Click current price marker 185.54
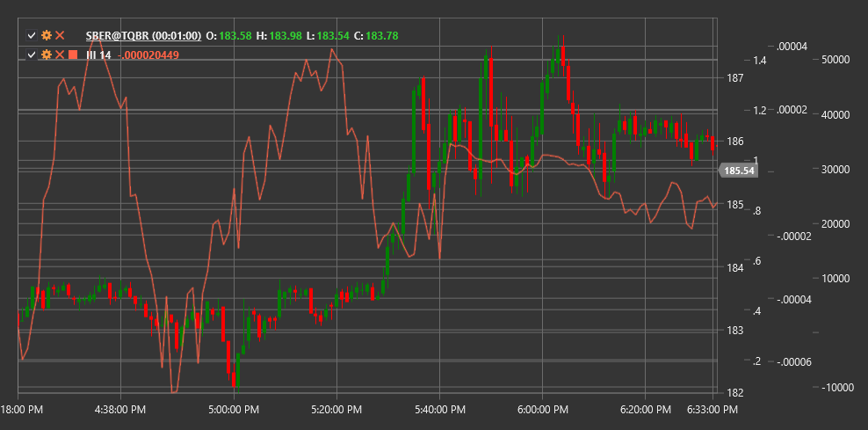The height and width of the screenshot is (430, 868). 737,171
